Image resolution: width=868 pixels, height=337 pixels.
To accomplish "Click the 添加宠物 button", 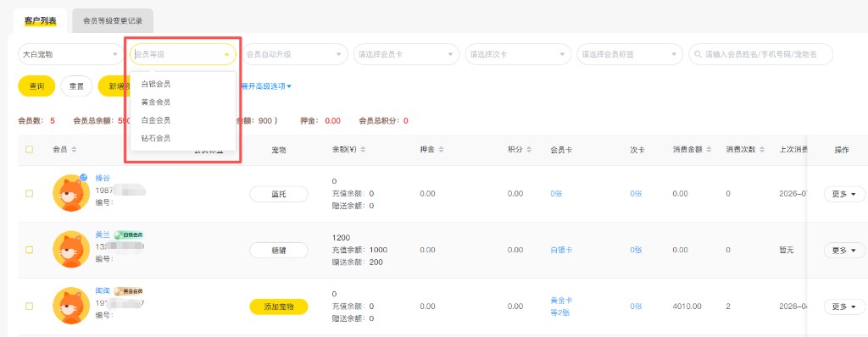I will [x=278, y=307].
